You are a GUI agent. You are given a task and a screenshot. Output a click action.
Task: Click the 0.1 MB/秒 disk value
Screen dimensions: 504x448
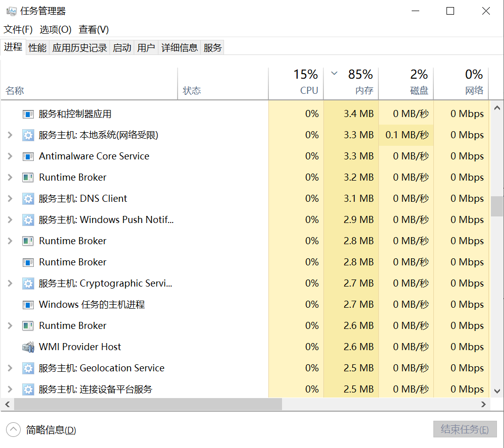click(x=407, y=135)
